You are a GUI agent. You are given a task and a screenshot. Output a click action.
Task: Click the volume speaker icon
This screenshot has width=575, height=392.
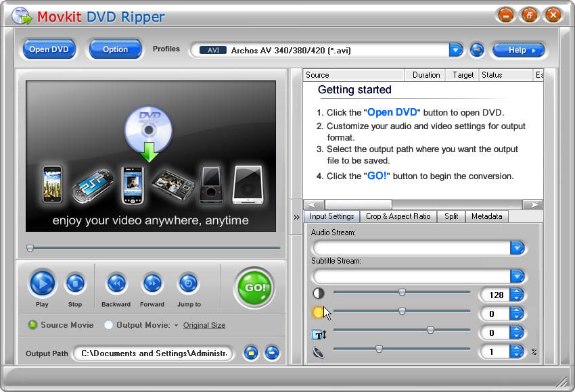click(319, 352)
